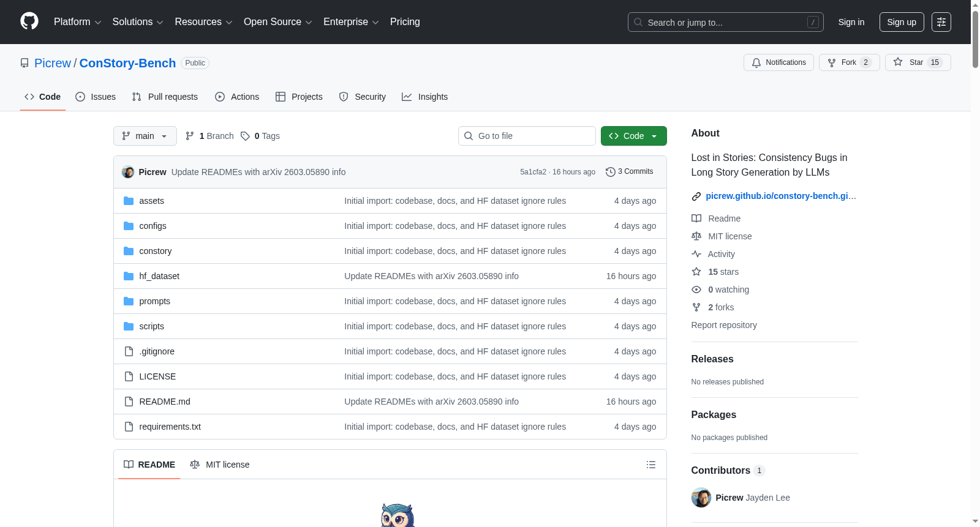980x527 pixels.
Task: Expand the Solutions menu
Action: [x=138, y=22]
